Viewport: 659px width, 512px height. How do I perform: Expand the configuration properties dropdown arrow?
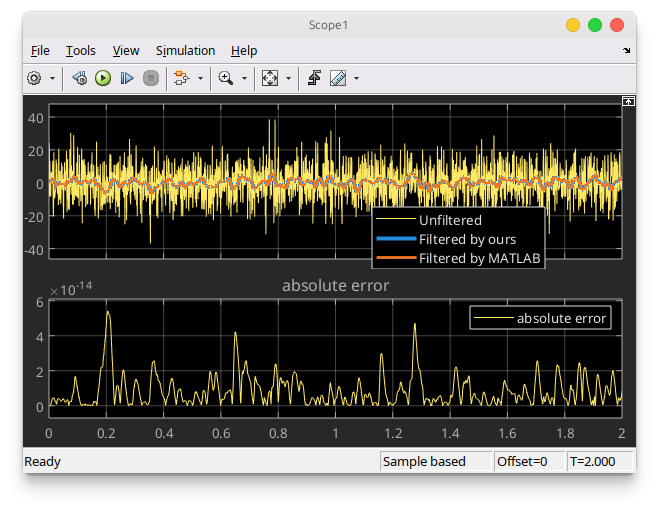click(50, 78)
